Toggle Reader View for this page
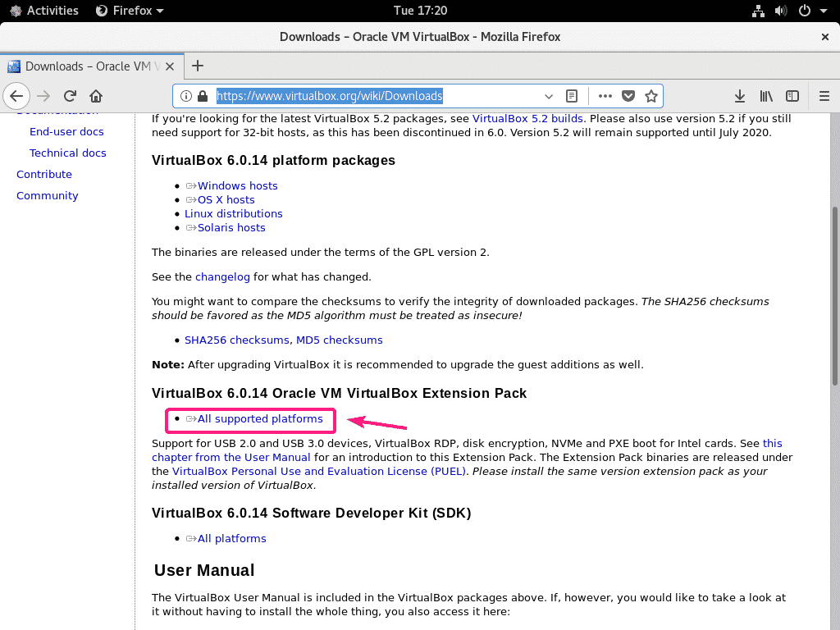This screenshot has height=630, width=840. (x=573, y=96)
